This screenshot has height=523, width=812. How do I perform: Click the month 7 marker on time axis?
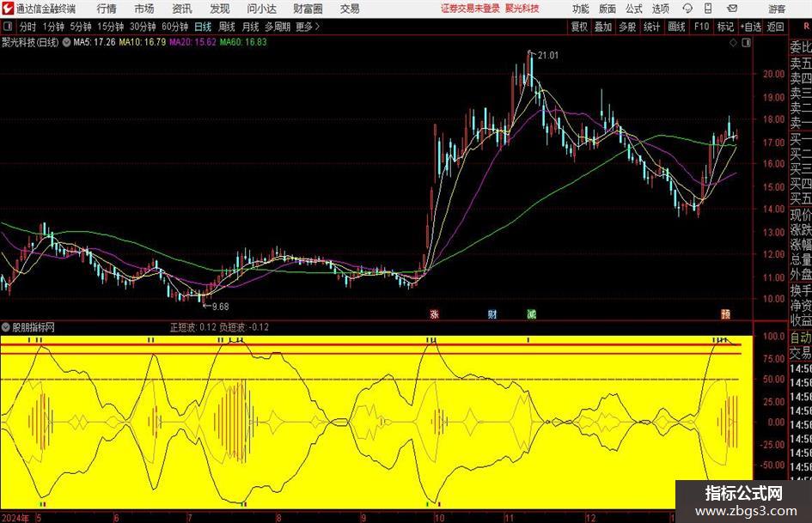[x=190, y=518]
